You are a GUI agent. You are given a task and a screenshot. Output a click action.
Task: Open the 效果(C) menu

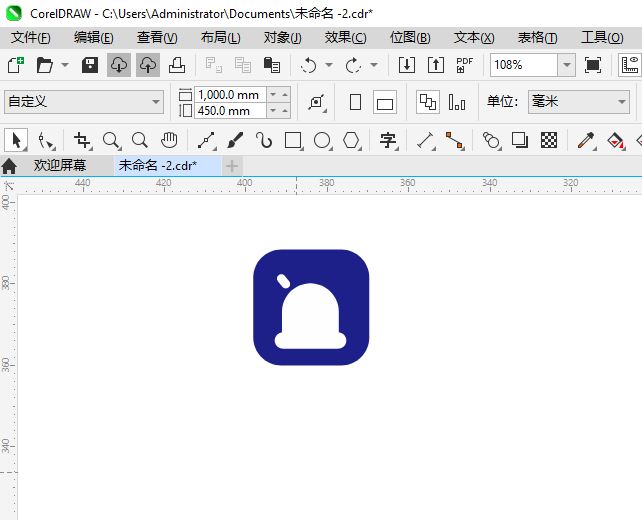[346, 38]
